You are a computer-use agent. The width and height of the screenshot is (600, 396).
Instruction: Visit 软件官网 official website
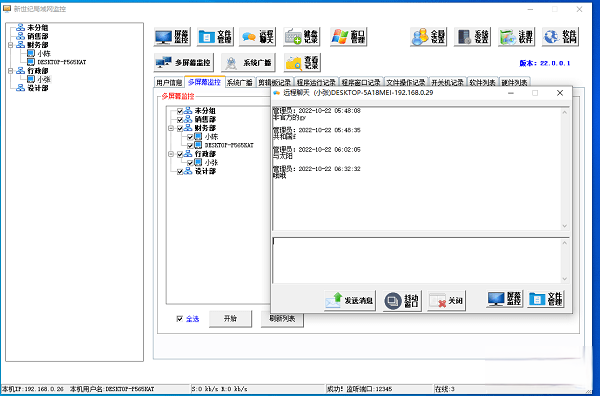[560, 37]
